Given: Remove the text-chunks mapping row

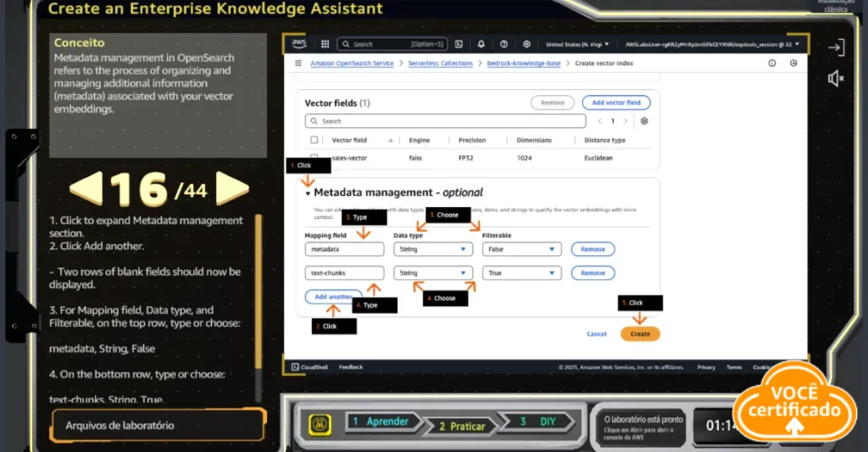Looking at the screenshot, I should click(x=593, y=273).
